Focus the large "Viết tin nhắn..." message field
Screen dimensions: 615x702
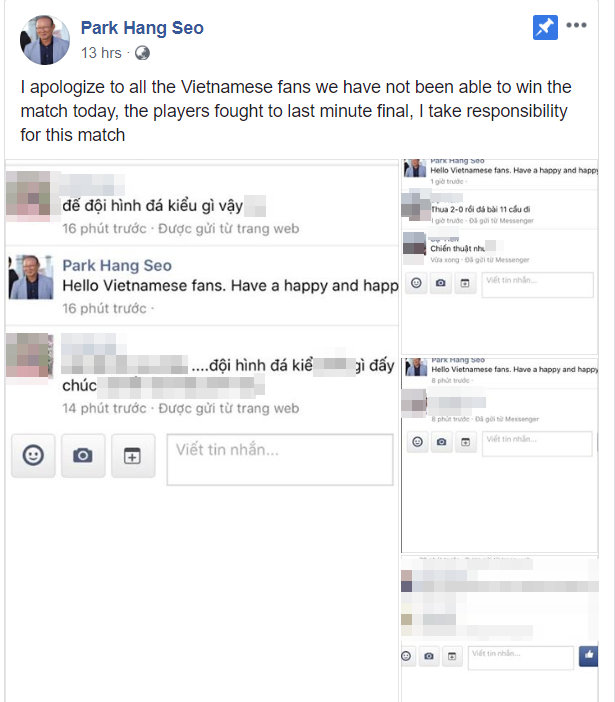pos(280,459)
